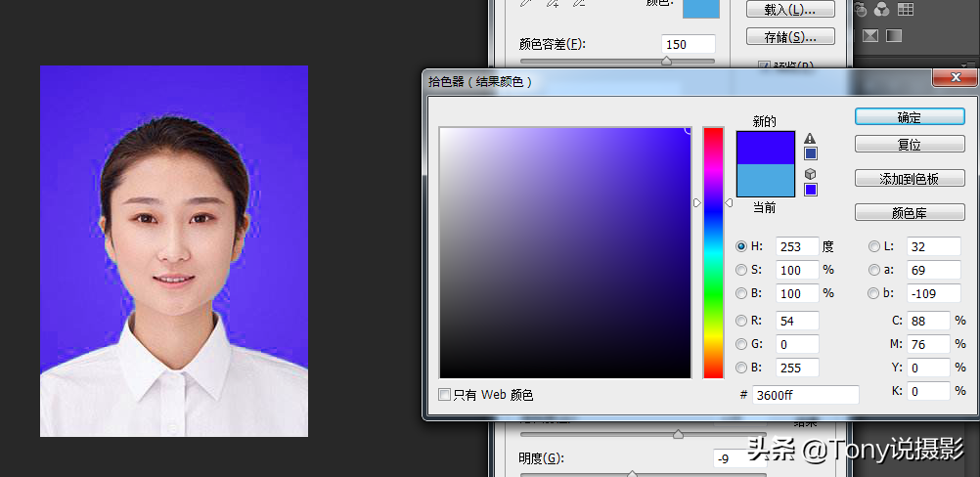980x477 pixels.
Task: Click the Lab b field showing -109
Action: [x=934, y=293]
